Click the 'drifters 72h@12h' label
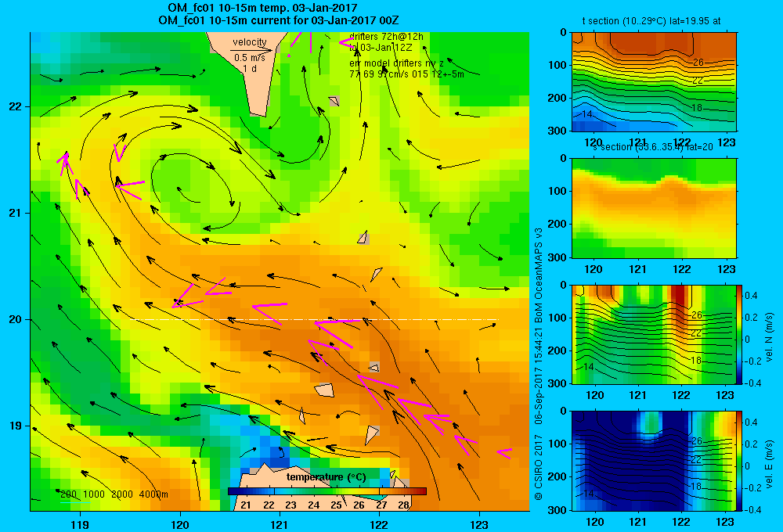This screenshot has width=783, height=532. coord(386,37)
